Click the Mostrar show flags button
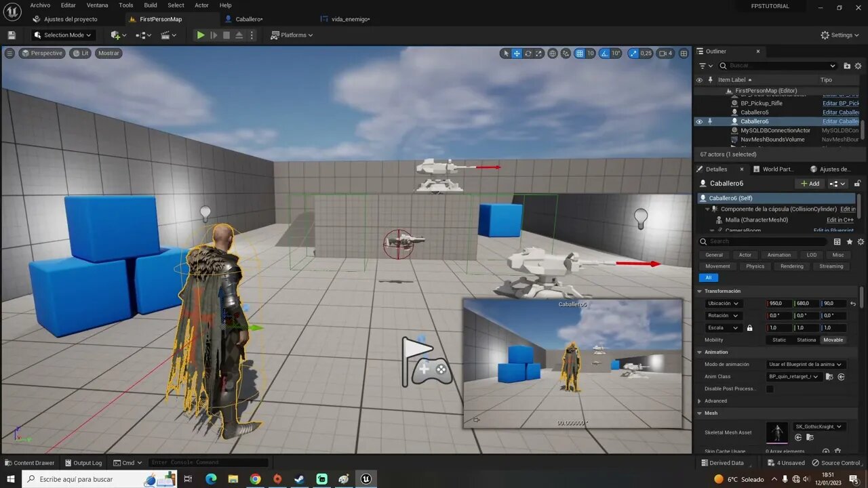This screenshot has height=488, width=868. [x=108, y=53]
